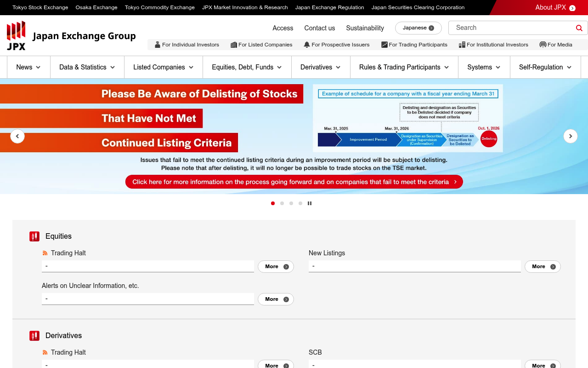Expand the Listed Companies menu
The height and width of the screenshot is (368, 588).
[x=164, y=67]
